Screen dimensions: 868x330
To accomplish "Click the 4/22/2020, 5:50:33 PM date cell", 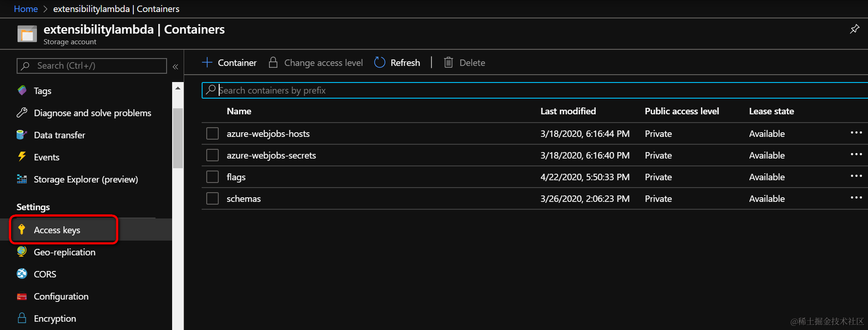I will [x=585, y=177].
